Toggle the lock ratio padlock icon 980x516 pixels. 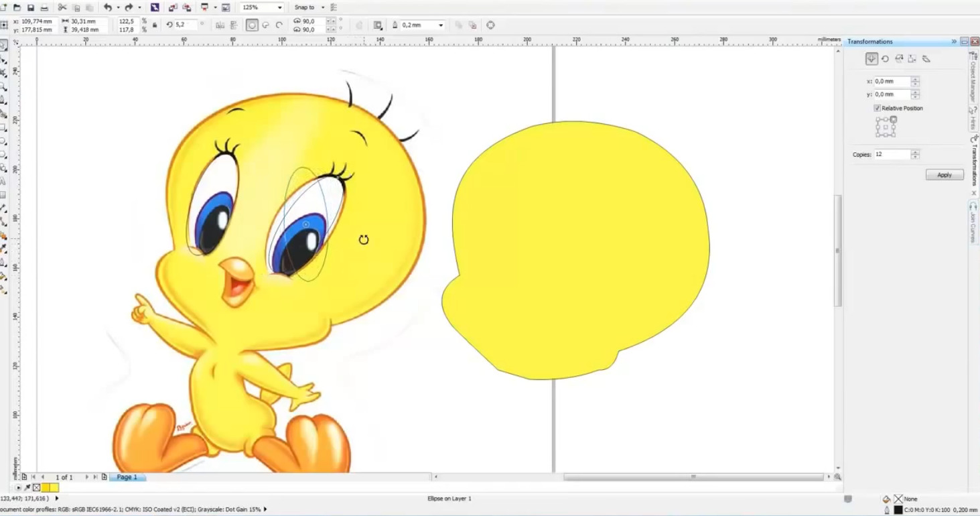point(155,25)
